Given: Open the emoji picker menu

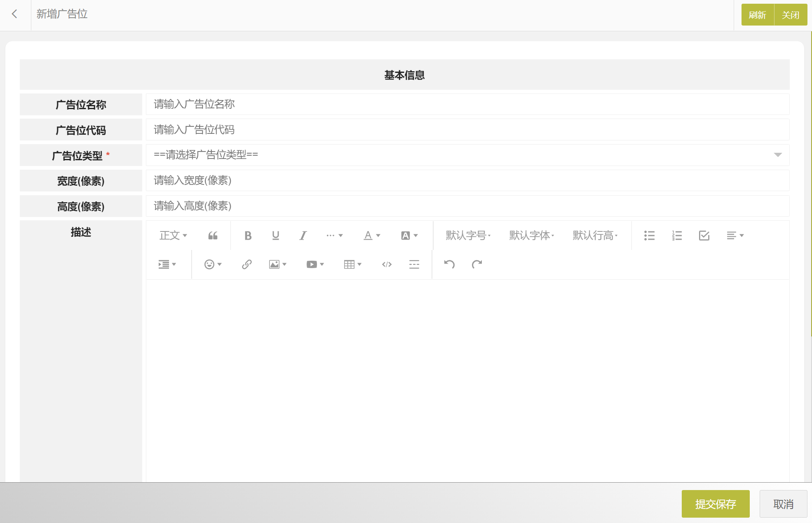Looking at the screenshot, I should click(213, 264).
